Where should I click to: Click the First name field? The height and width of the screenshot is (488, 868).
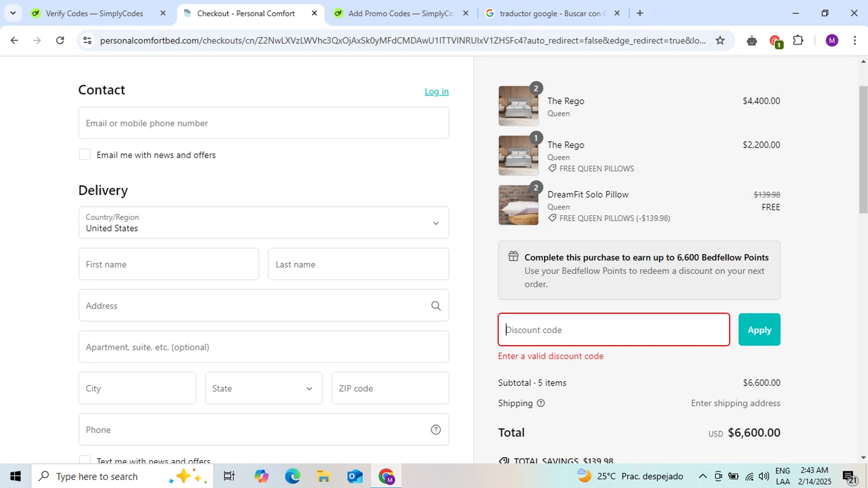(168, 264)
